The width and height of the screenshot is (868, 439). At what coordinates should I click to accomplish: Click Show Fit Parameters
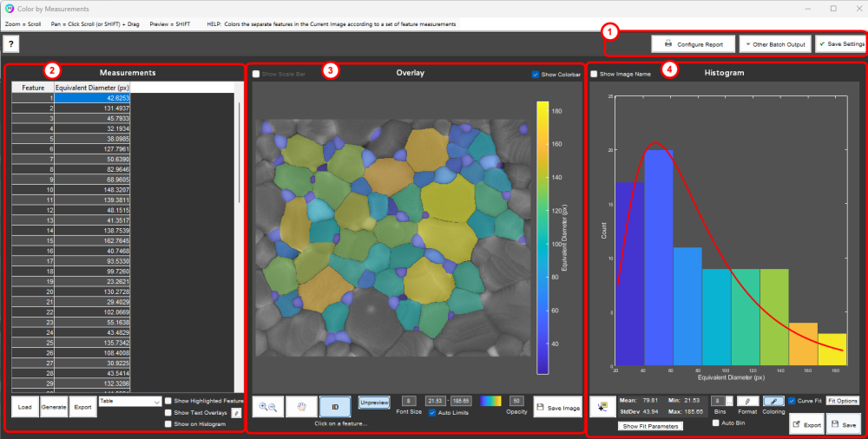coord(650,426)
